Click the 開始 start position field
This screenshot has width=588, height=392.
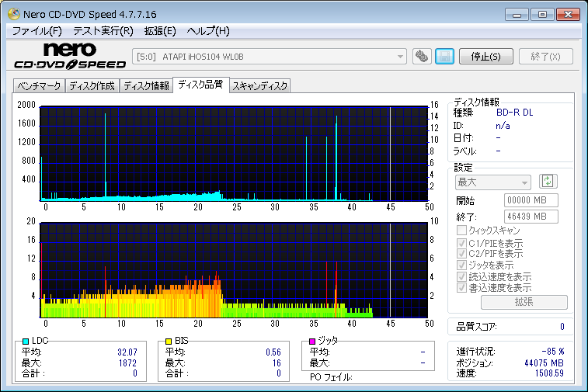click(531, 200)
